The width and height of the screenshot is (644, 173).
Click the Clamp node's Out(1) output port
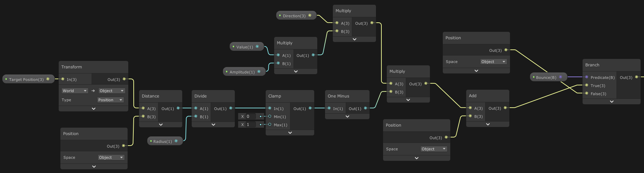pyautogui.click(x=310, y=108)
